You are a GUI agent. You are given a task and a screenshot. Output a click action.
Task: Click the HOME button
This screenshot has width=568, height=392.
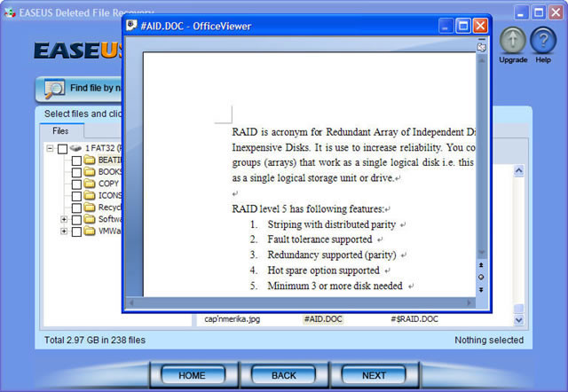(193, 375)
